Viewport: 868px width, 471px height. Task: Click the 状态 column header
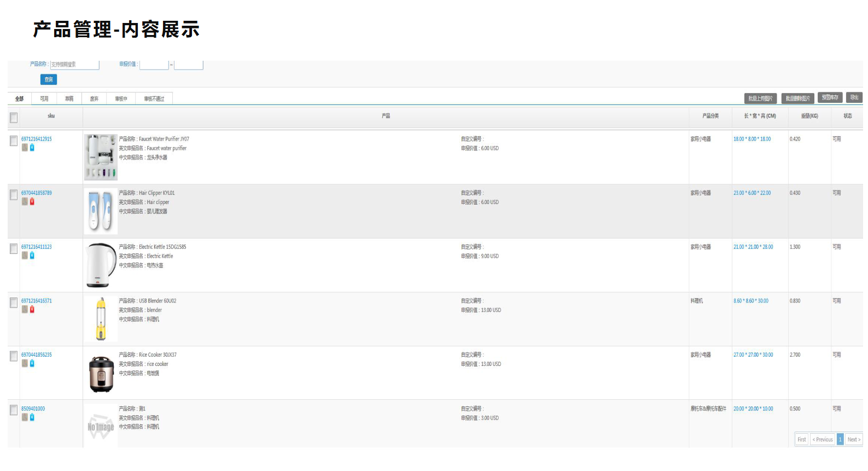coord(848,116)
